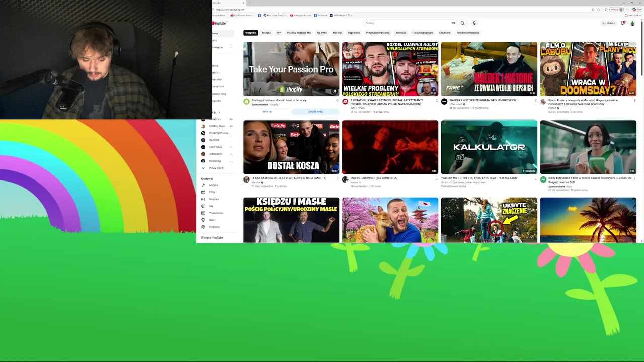The width and height of the screenshot is (644, 362).
Task: Select Nowe rekomendacje filter chip
Action: coord(468,33)
